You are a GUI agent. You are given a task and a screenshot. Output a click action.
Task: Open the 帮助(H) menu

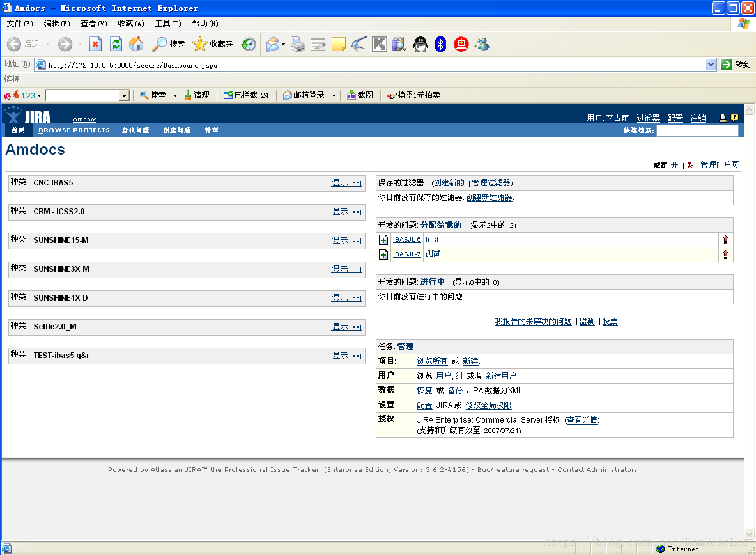(205, 24)
